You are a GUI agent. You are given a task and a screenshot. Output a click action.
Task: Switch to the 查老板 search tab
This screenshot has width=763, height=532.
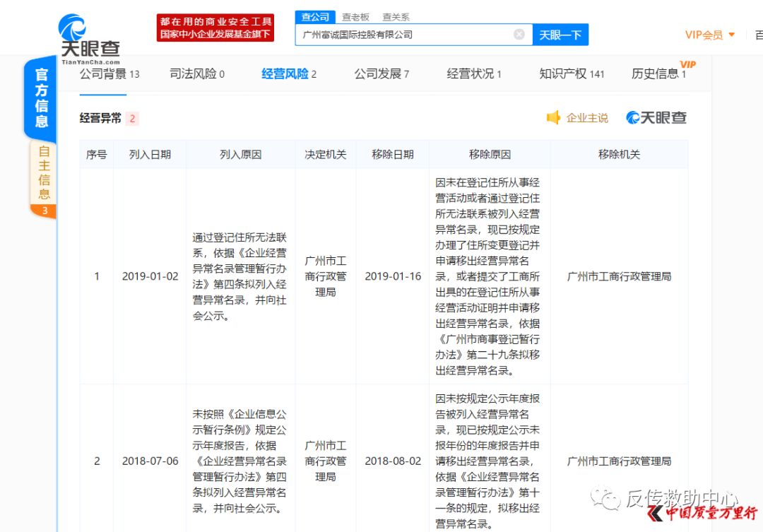(355, 16)
